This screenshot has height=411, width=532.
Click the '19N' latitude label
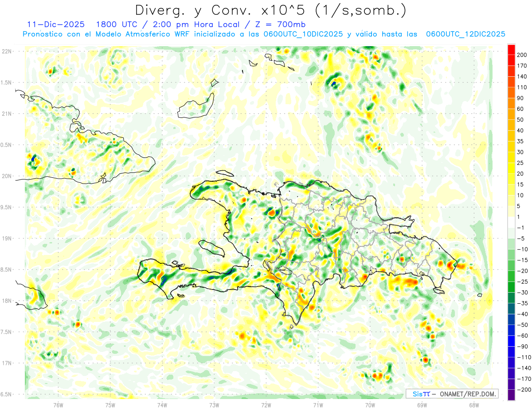tap(7, 239)
